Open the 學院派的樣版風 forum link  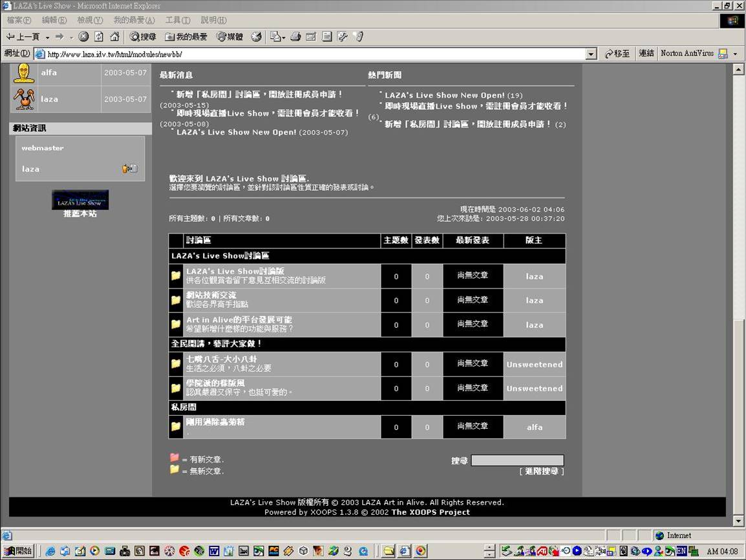215,383
